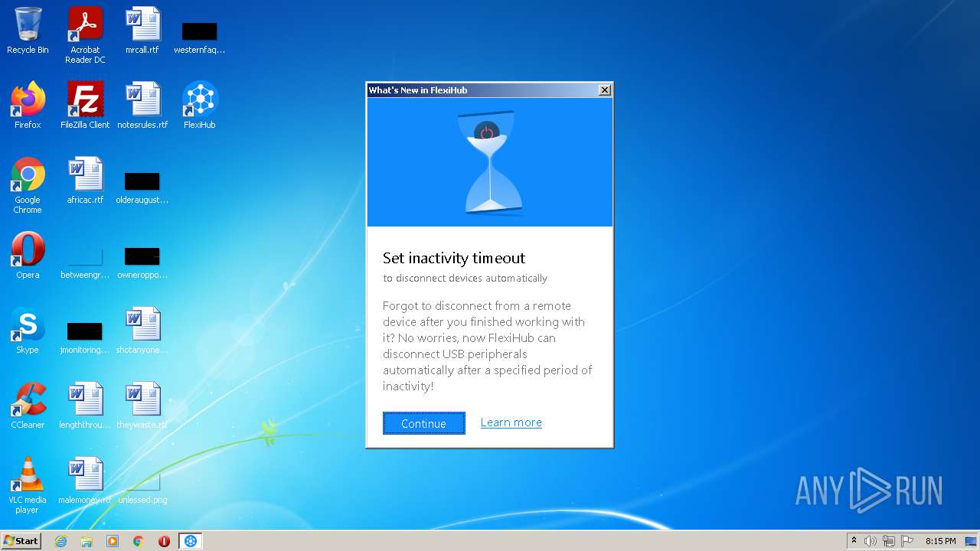Click the Set inactivity timeout heading
980x551 pixels.
(454, 258)
